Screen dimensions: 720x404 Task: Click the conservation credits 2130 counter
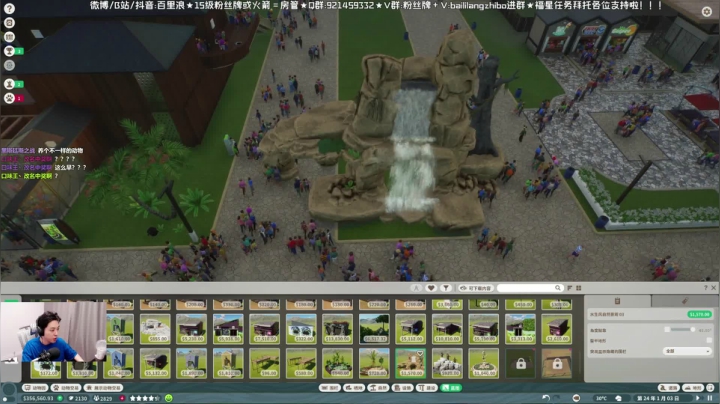point(78,398)
